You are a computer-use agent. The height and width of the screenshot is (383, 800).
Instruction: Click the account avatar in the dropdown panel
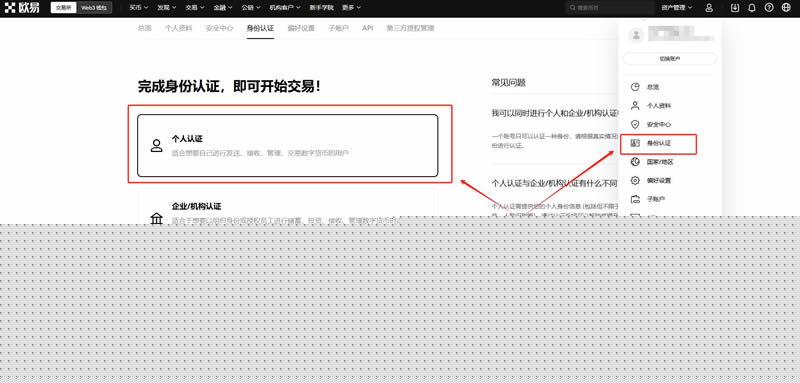click(636, 35)
